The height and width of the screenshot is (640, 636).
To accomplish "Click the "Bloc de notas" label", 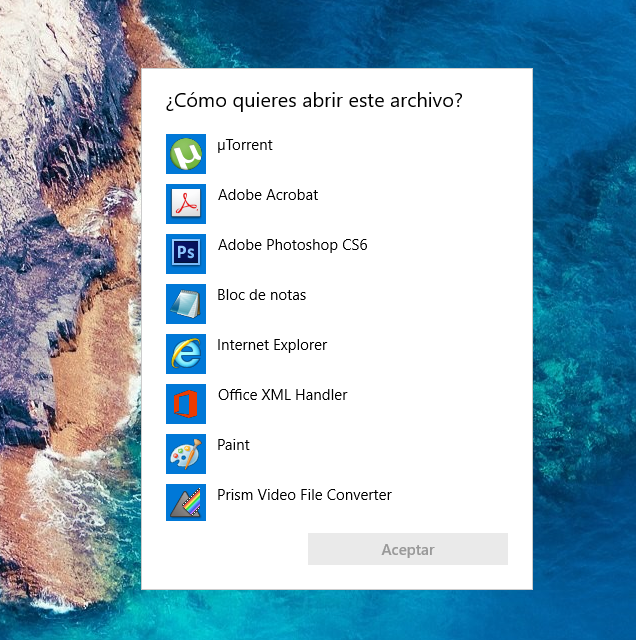I will (261, 295).
